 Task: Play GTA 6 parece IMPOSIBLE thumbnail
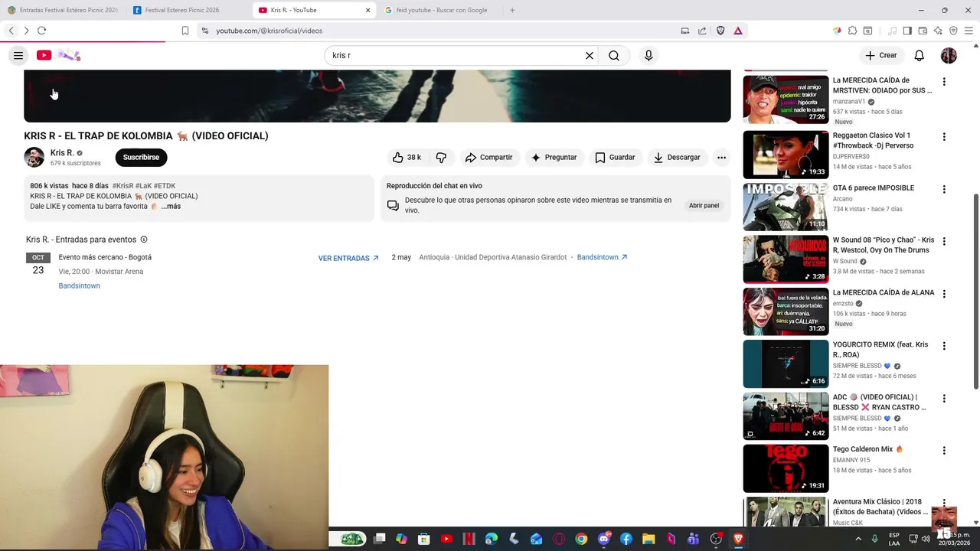[x=786, y=207]
